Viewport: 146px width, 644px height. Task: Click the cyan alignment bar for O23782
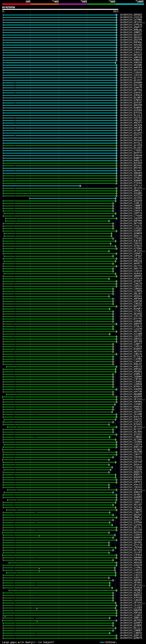73,199
